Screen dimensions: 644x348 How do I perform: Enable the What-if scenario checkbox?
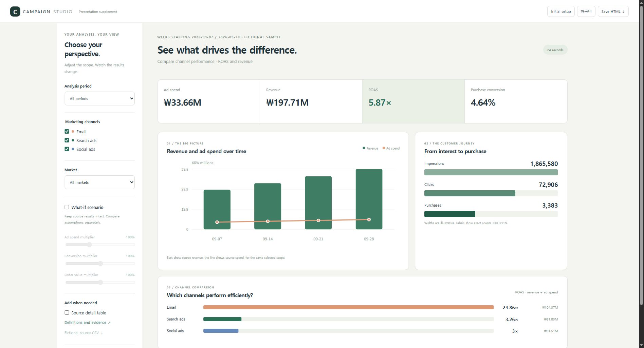click(x=67, y=207)
